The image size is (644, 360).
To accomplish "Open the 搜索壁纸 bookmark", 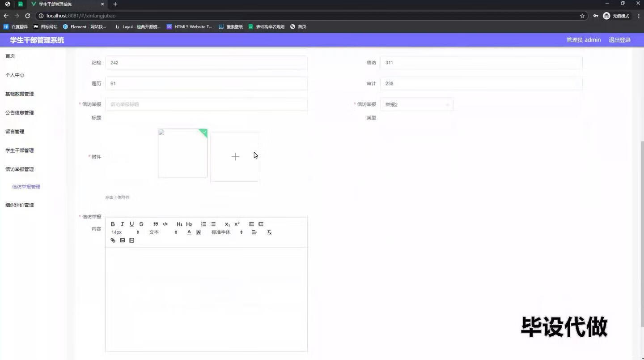I will click(x=231, y=27).
